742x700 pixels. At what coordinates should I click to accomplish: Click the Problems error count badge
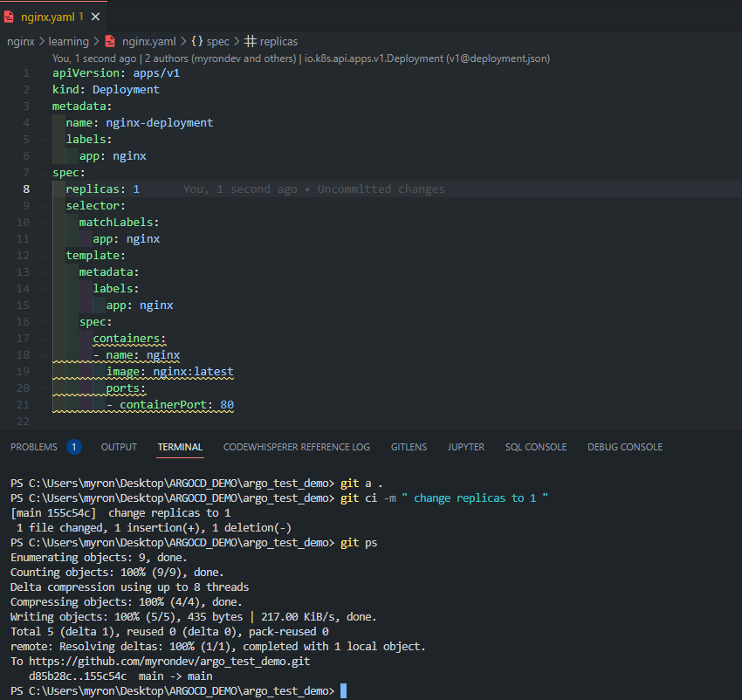[x=73, y=447]
